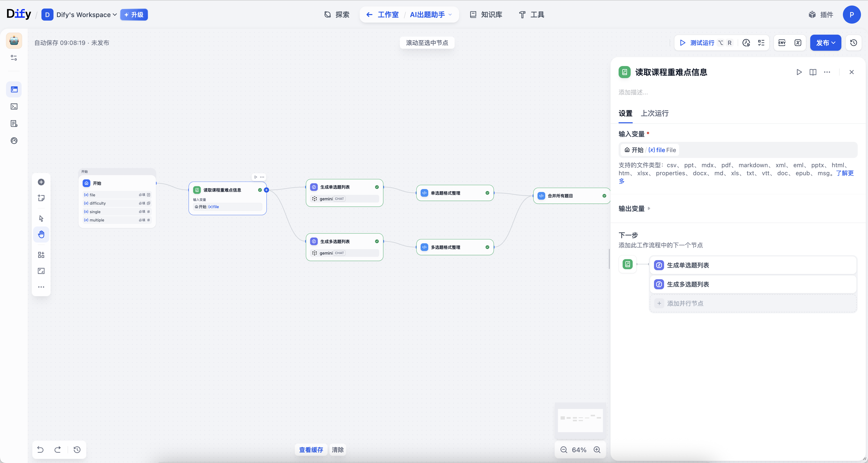Open the checklist icon in toolbar
The width and height of the screenshot is (868, 463).
pyautogui.click(x=761, y=43)
